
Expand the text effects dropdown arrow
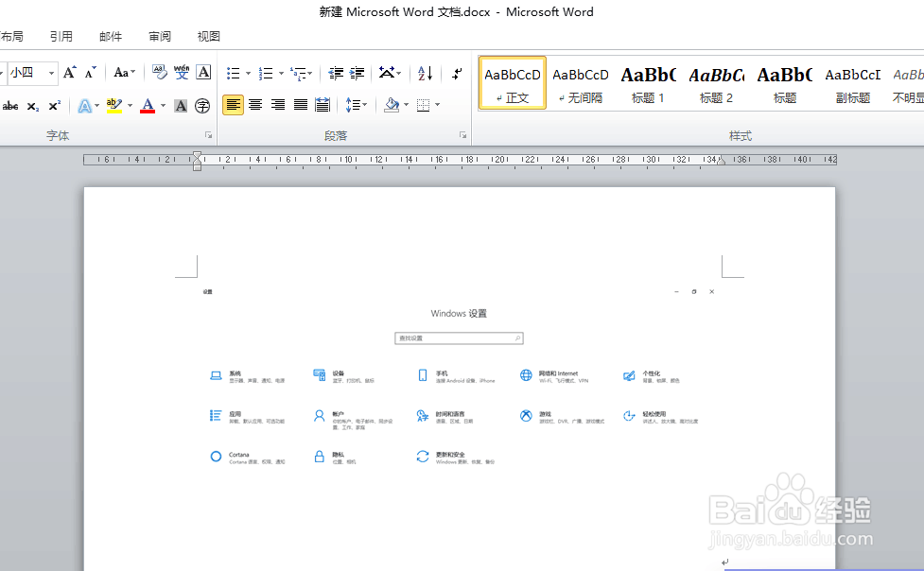tap(97, 106)
